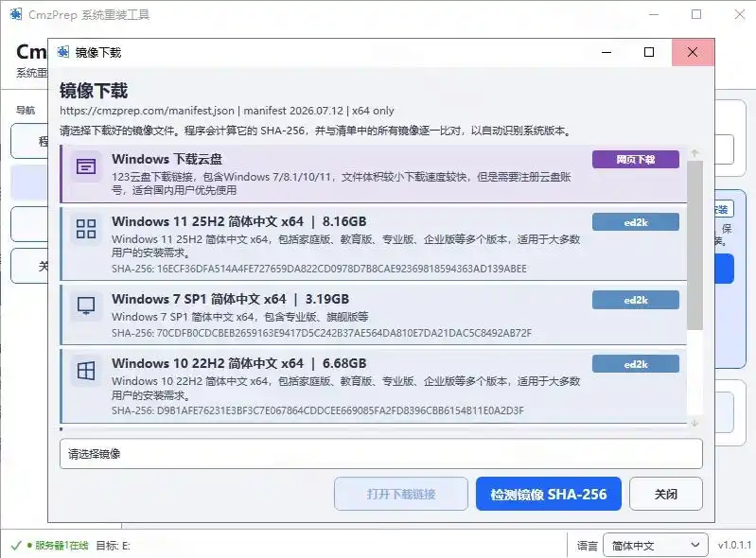Click ed2k button for Windows 11 25H2
The image size is (756, 558).
636,222
